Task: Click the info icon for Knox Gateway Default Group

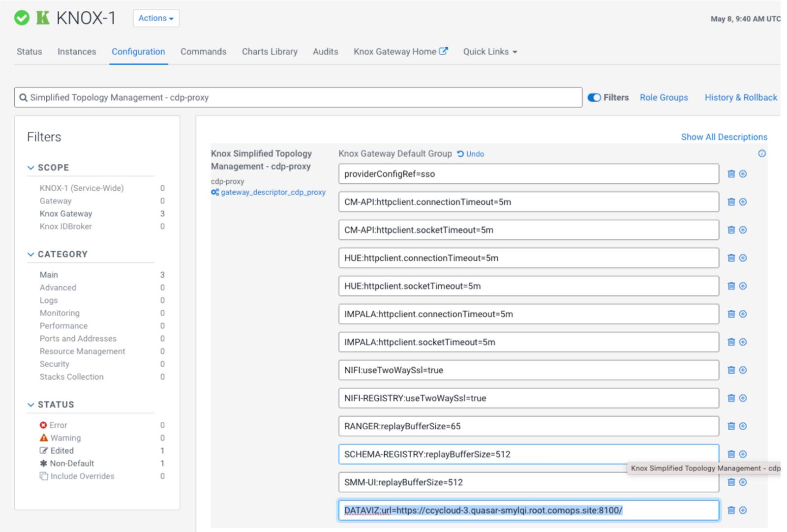Action: (x=761, y=154)
